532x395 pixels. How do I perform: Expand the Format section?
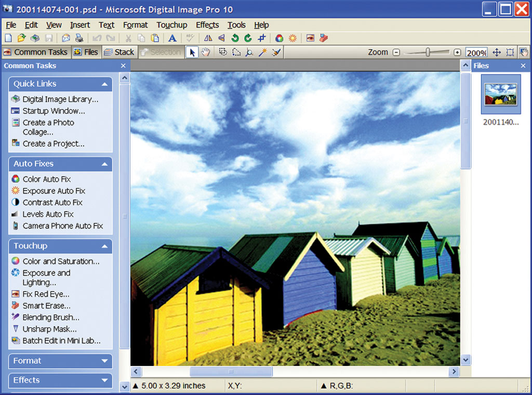[x=104, y=361]
